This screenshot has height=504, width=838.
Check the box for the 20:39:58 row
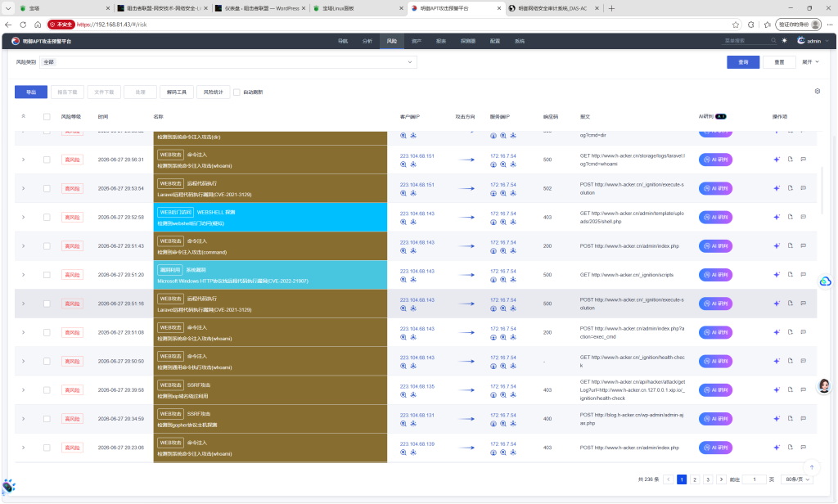click(x=47, y=390)
